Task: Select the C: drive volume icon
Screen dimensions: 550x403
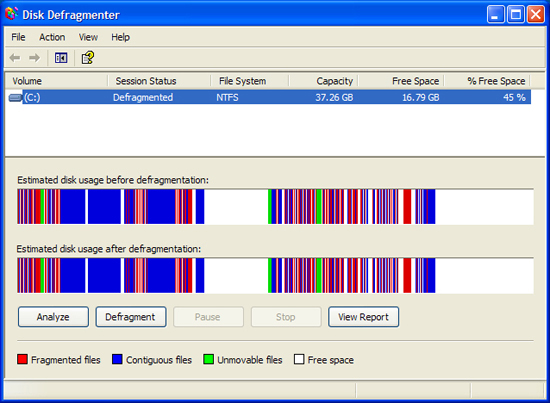Action: [15, 98]
